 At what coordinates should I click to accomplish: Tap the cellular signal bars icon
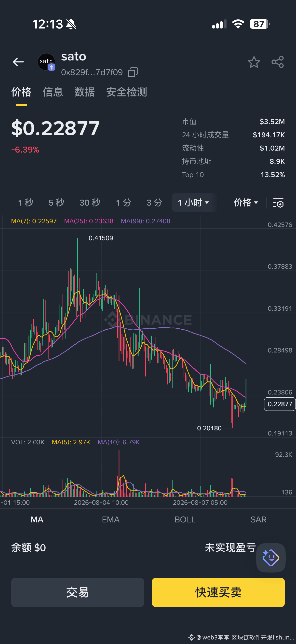(x=219, y=24)
